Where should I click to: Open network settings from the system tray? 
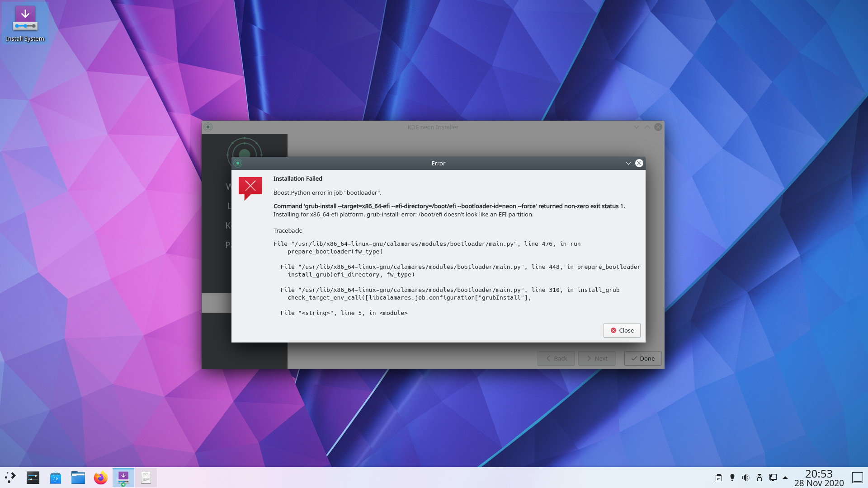coord(773,477)
